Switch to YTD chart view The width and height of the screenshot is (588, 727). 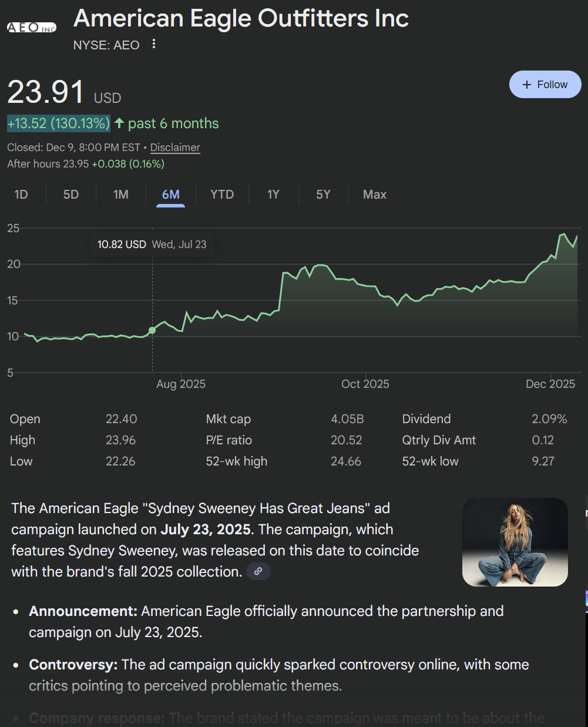222,195
